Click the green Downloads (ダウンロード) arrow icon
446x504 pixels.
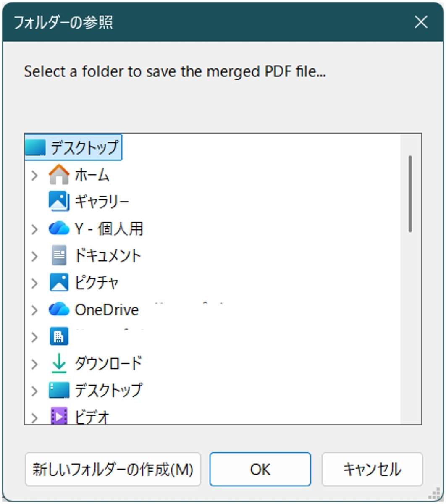click(x=59, y=363)
